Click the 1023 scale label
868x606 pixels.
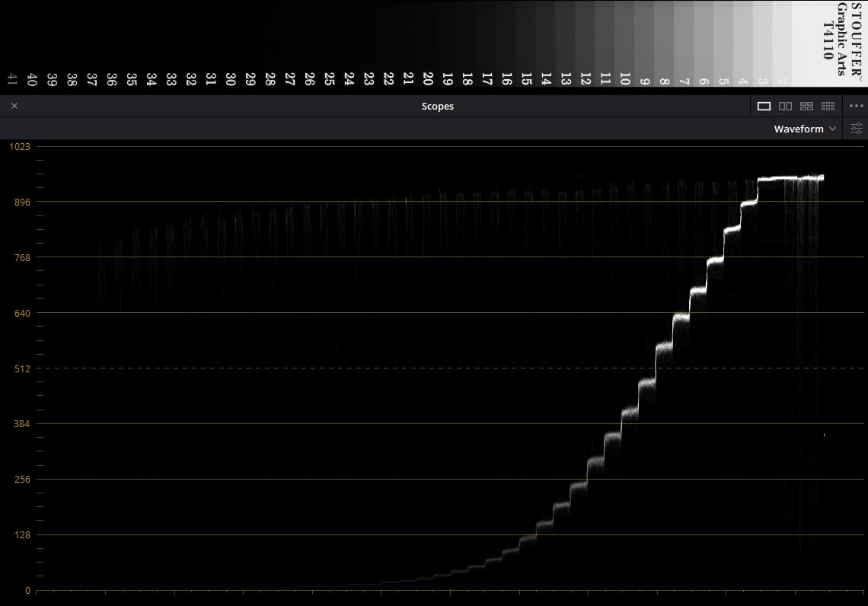pos(20,147)
